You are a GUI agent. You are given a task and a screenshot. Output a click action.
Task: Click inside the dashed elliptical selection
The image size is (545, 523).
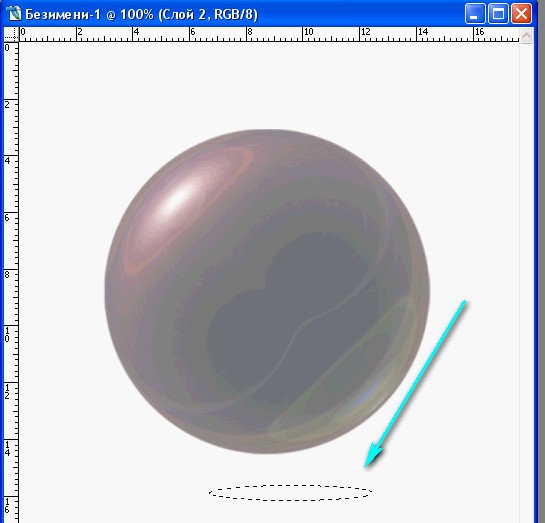pos(291,493)
